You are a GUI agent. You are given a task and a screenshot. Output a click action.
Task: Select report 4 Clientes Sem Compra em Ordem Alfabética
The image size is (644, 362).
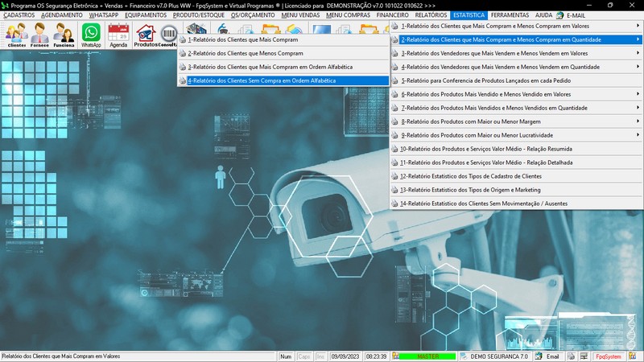click(x=262, y=80)
